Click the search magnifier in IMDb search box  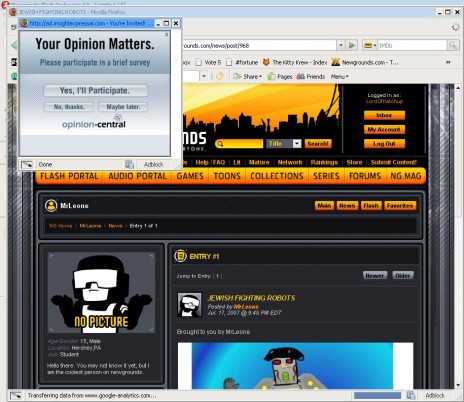[453, 45]
